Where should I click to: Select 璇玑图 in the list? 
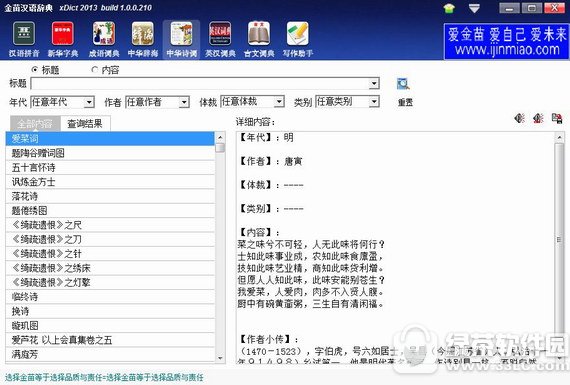pos(110,325)
